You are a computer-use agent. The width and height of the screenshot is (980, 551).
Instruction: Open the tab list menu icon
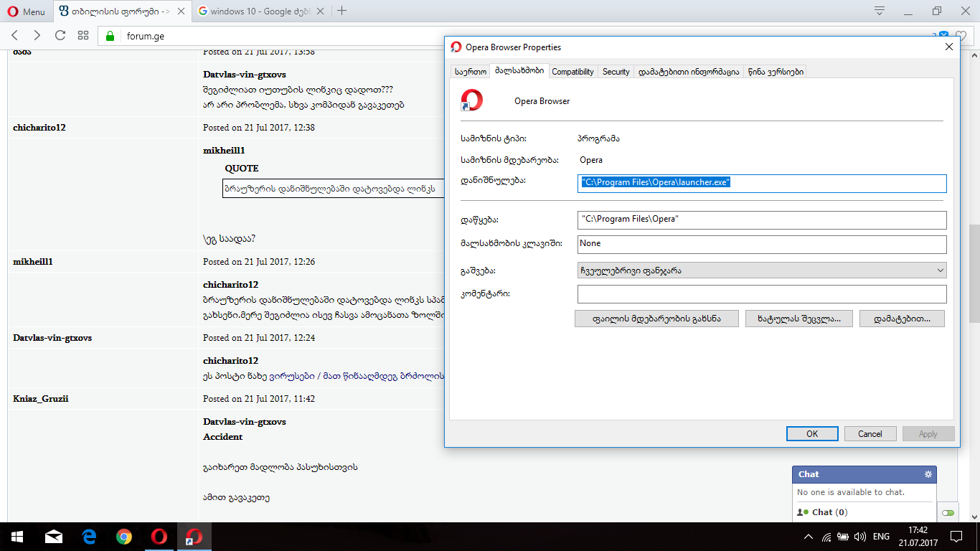coord(880,11)
